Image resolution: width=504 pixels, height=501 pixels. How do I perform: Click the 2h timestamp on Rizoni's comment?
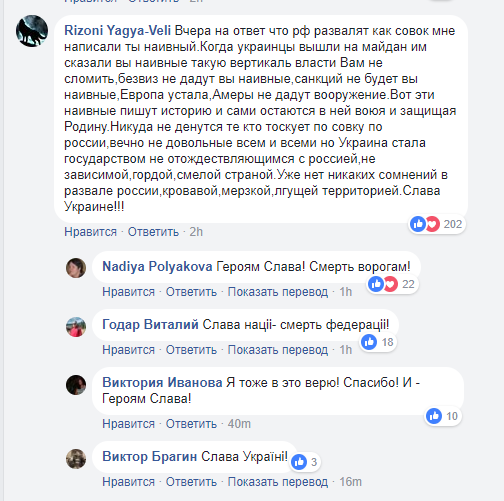coord(196,232)
